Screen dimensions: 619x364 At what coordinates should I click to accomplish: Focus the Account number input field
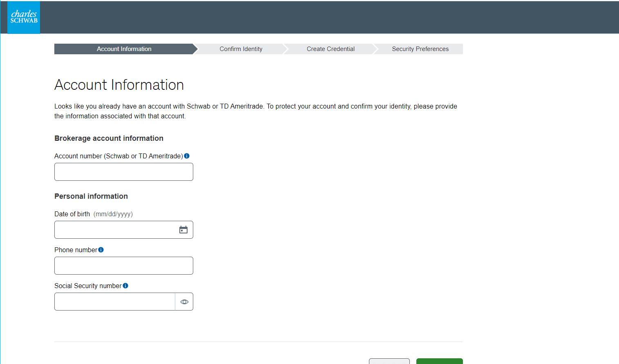click(124, 172)
